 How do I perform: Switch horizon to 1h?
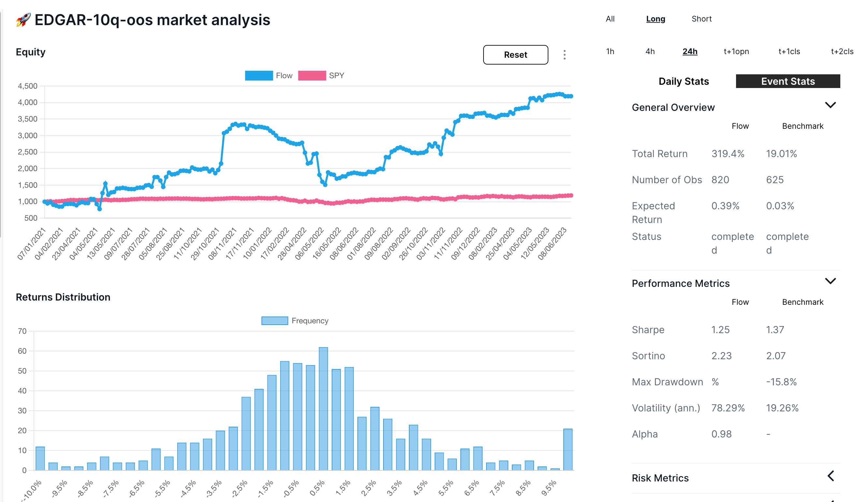click(x=610, y=51)
